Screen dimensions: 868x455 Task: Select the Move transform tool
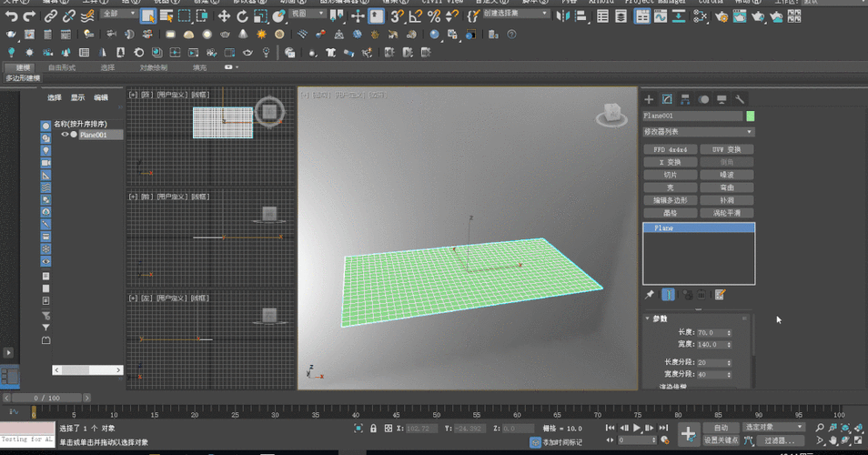pos(224,15)
